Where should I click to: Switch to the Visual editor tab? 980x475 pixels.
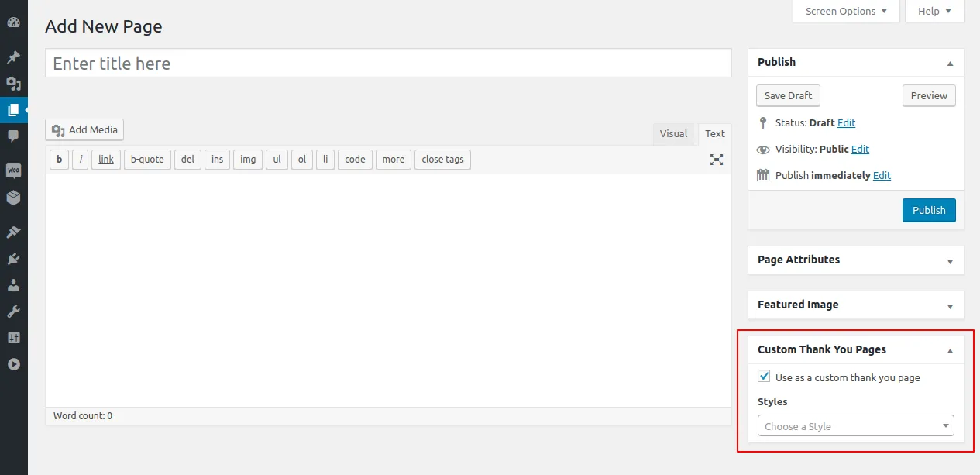(673, 133)
